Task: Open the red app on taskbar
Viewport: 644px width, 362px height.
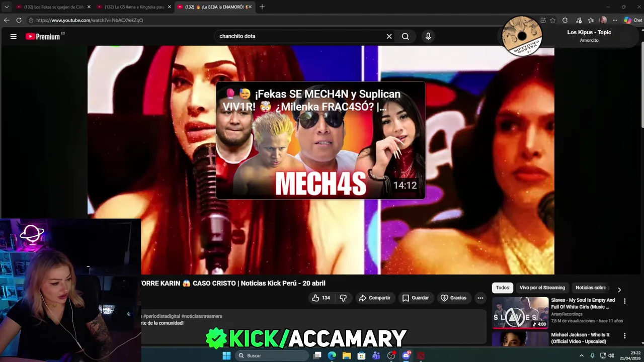Action: pyautogui.click(x=421, y=355)
